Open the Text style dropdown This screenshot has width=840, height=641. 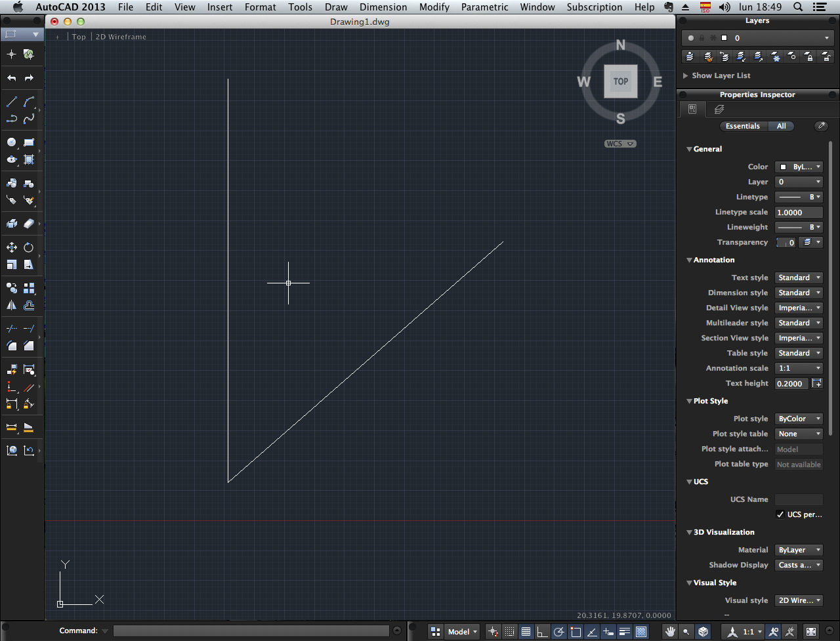(x=799, y=278)
